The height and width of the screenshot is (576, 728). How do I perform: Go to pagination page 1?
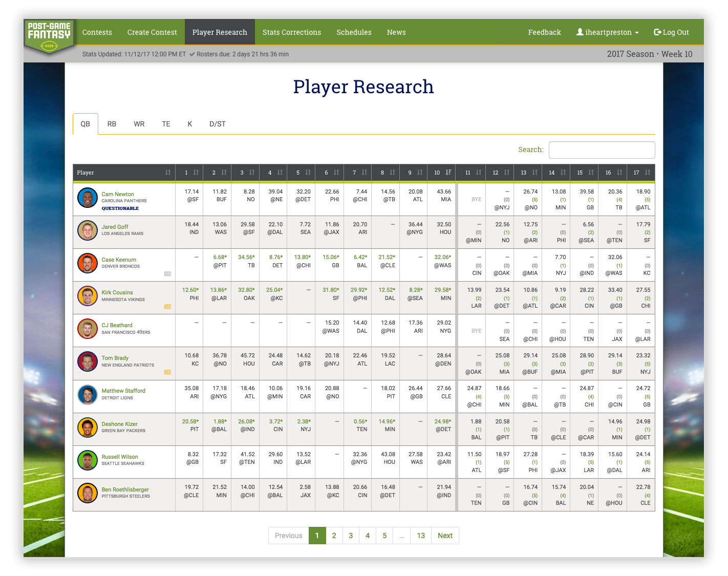(317, 536)
